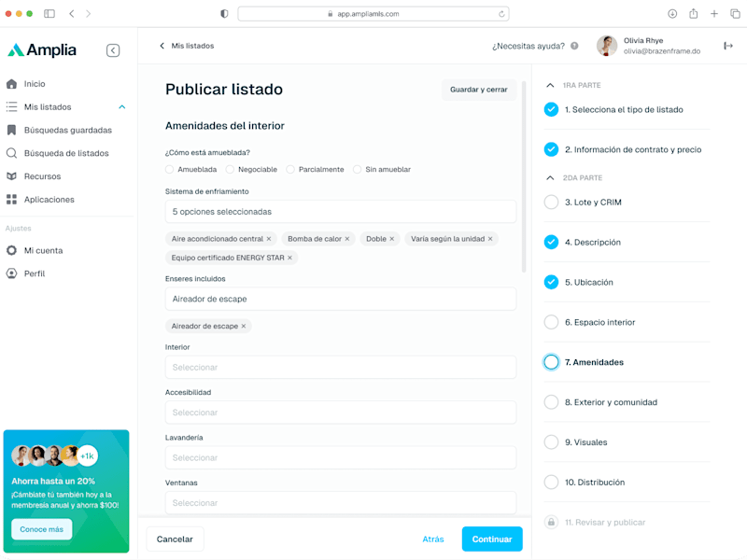This screenshot has width=747, height=560.
Task: Open Búsquedas guardadas bookmark icon
Action: (11, 130)
